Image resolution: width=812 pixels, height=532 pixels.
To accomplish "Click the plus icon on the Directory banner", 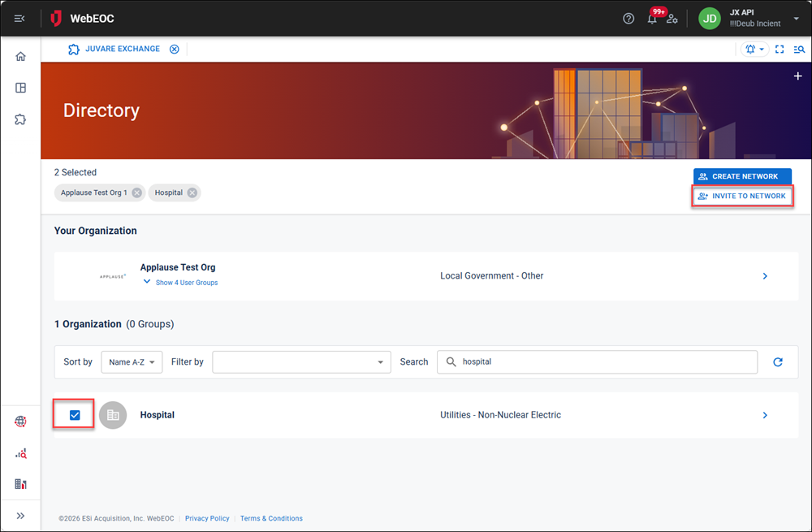I will point(798,76).
